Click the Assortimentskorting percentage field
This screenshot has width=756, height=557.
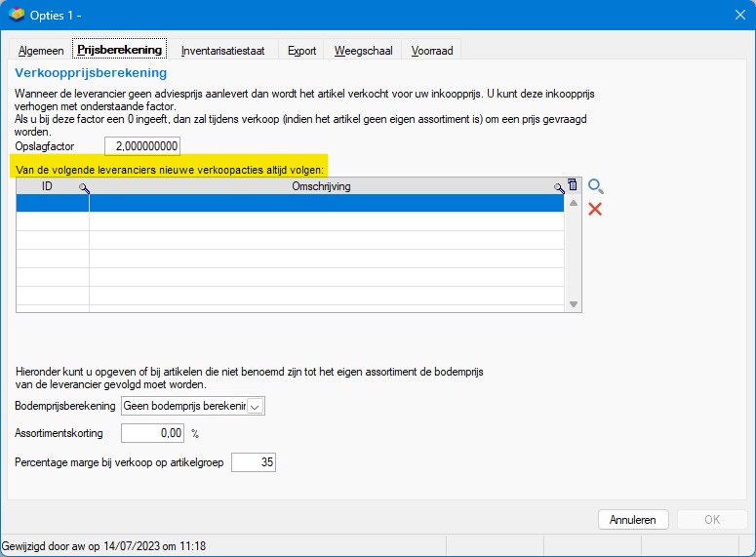pos(152,433)
